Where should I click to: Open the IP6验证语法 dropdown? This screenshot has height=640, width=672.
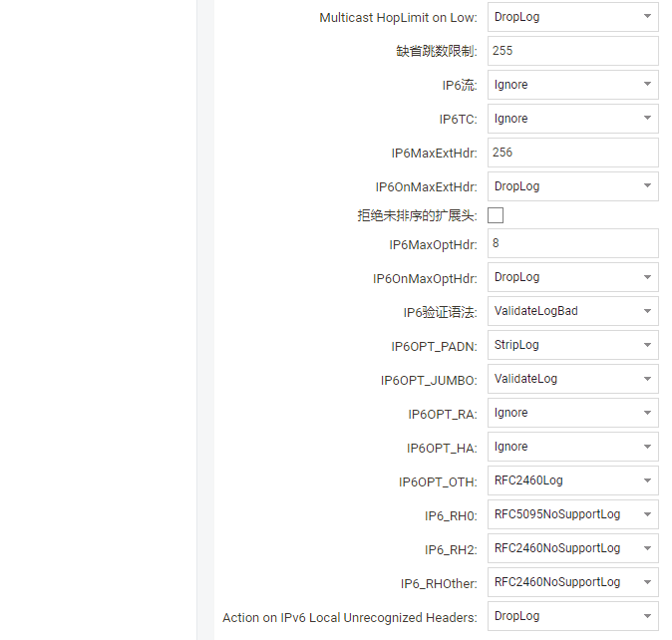pyautogui.click(x=572, y=311)
